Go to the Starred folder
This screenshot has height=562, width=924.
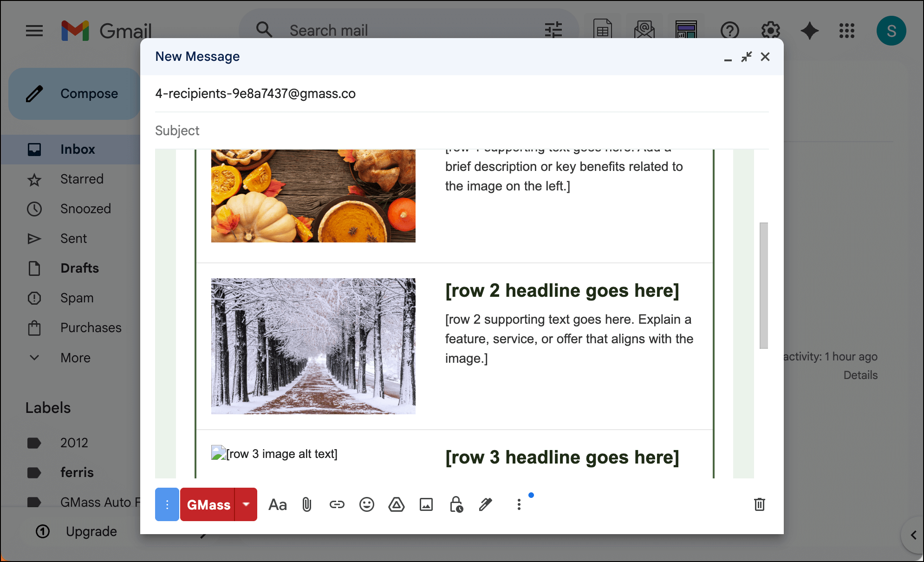click(82, 179)
